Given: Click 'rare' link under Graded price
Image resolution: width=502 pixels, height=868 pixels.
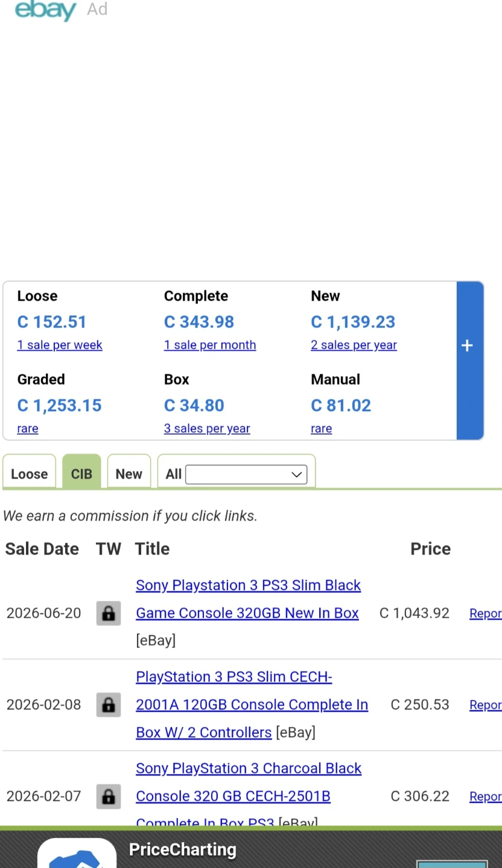Looking at the screenshot, I should tap(28, 429).
